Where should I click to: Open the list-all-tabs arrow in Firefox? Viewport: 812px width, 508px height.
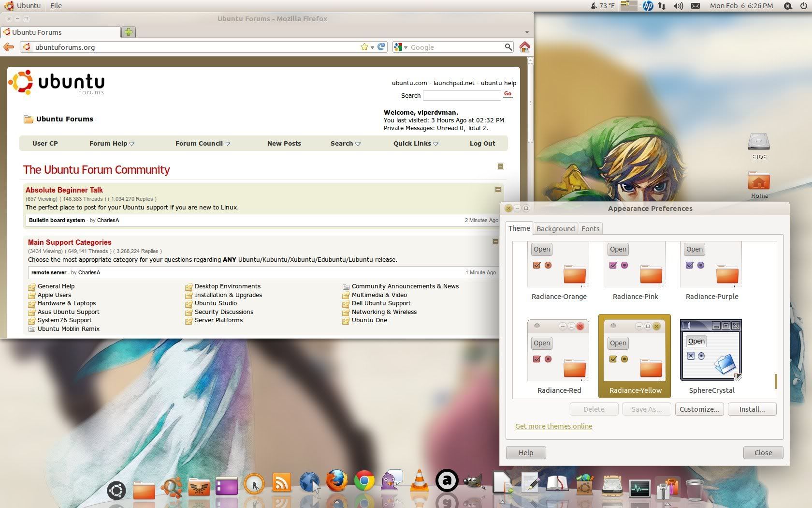click(527, 32)
